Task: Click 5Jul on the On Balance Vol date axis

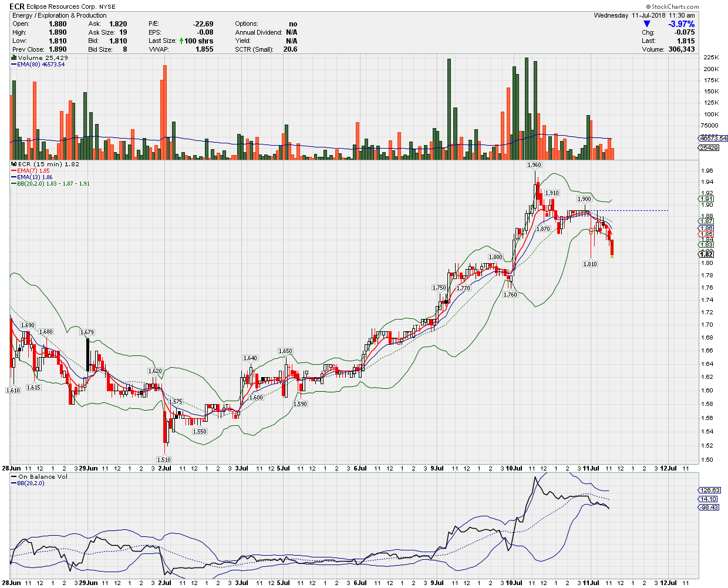Action: (284, 583)
